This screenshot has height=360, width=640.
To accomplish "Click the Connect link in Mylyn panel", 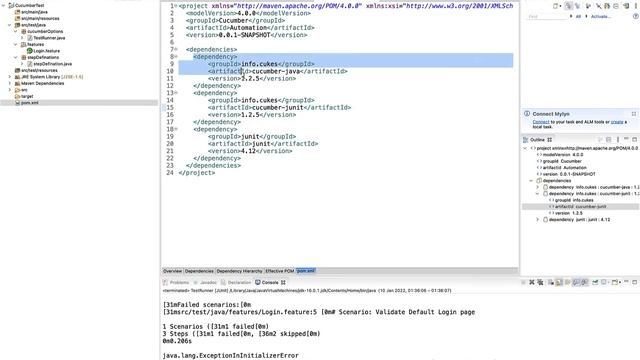I will pos(541,122).
